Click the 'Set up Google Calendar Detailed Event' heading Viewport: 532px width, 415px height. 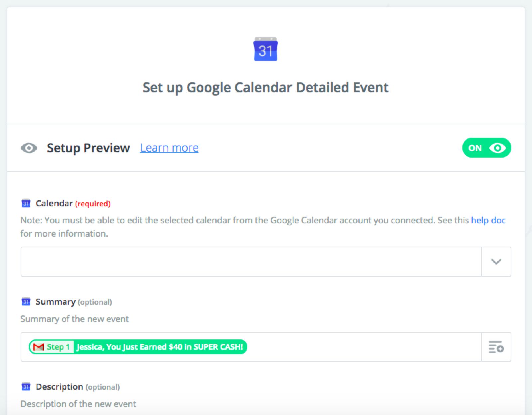coord(265,88)
